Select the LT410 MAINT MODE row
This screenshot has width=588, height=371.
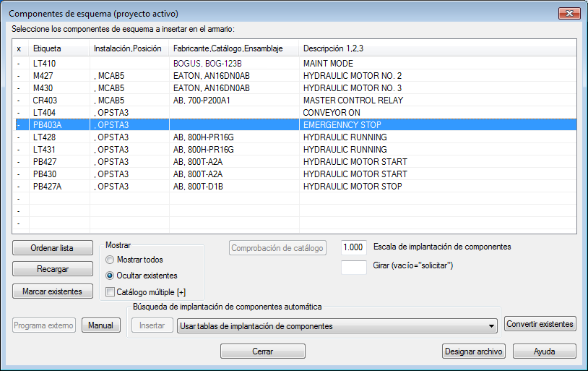(x=295, y=64)
